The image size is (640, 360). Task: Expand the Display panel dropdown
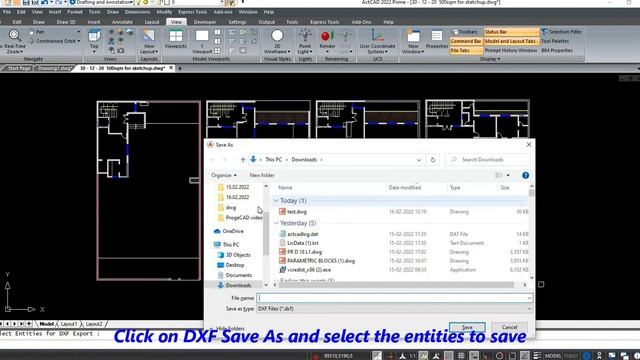(x=490, y=59)
